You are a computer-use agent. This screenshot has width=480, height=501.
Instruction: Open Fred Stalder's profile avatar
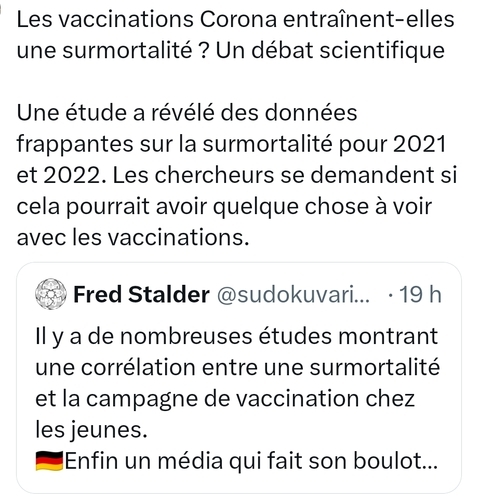51,294
